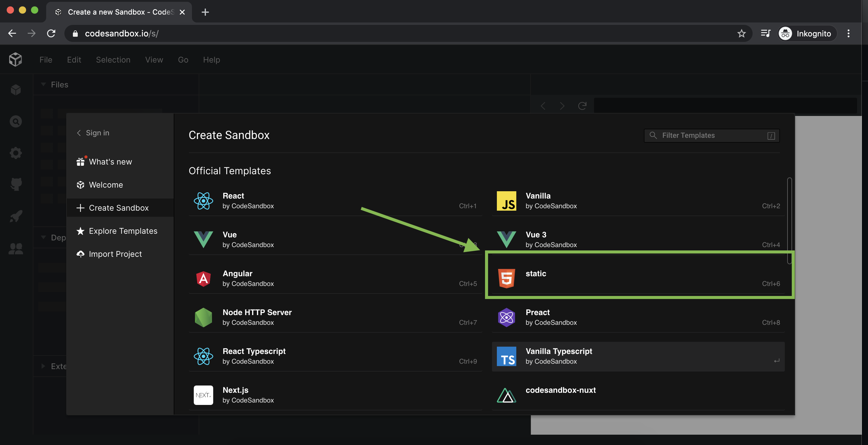Select Create Sandbox in sidebar

120,208
